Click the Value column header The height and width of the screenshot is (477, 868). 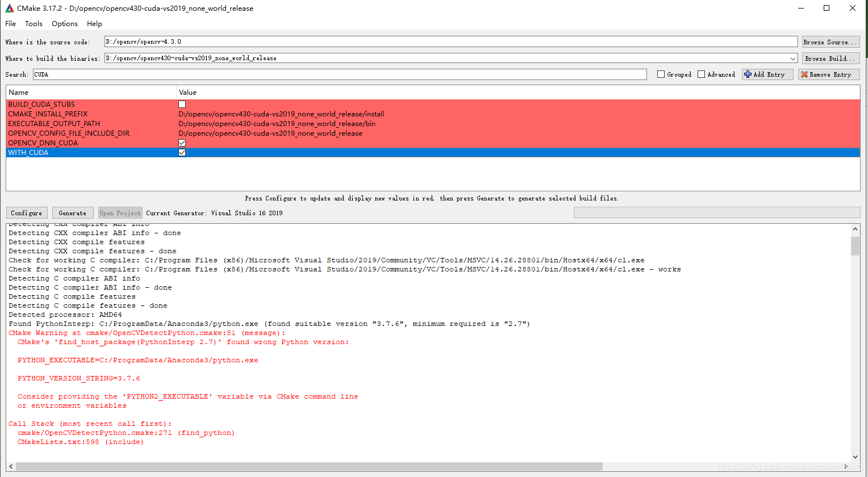(518, 93)
